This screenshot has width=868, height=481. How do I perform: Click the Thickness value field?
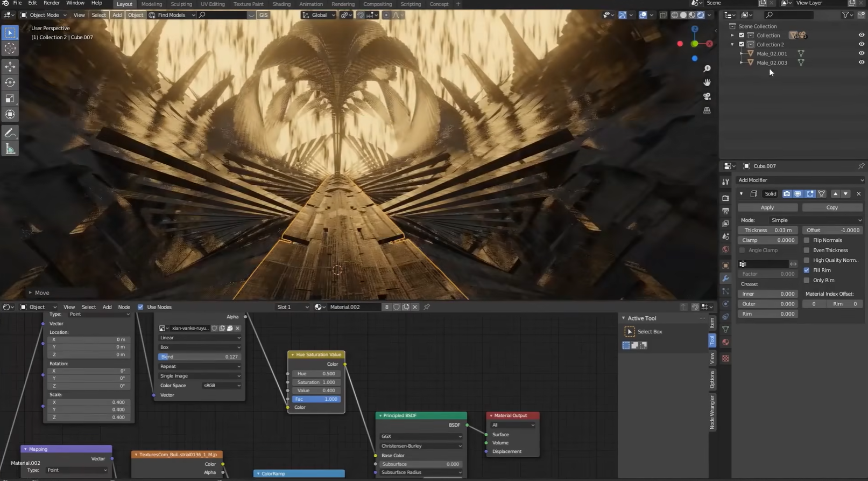pyautogui.click(x=768, y=230)
